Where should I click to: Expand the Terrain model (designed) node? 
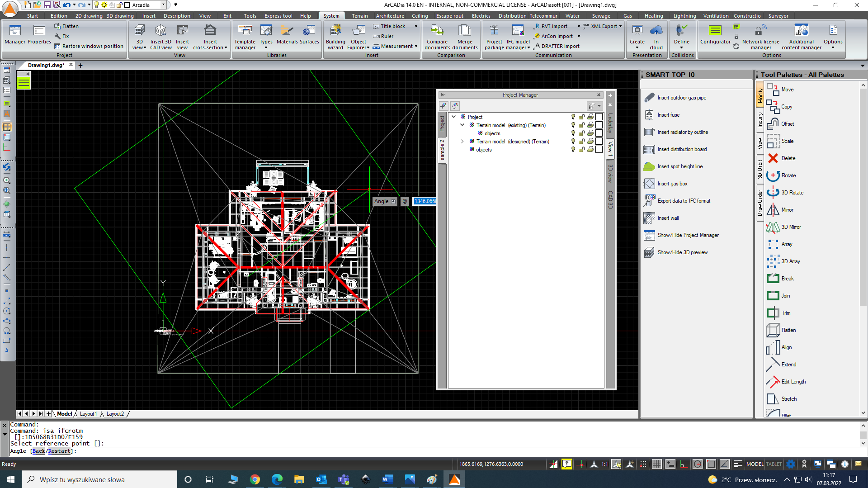click(462, 142)
